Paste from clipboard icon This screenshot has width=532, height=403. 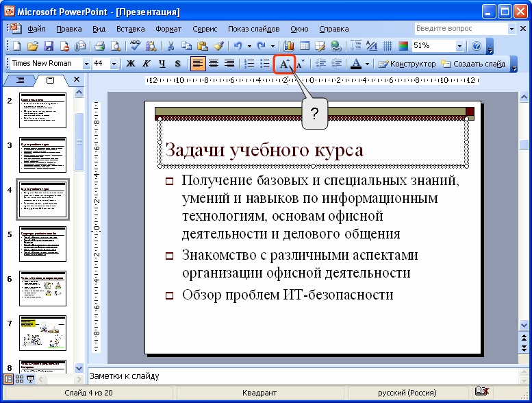point(202,45)
